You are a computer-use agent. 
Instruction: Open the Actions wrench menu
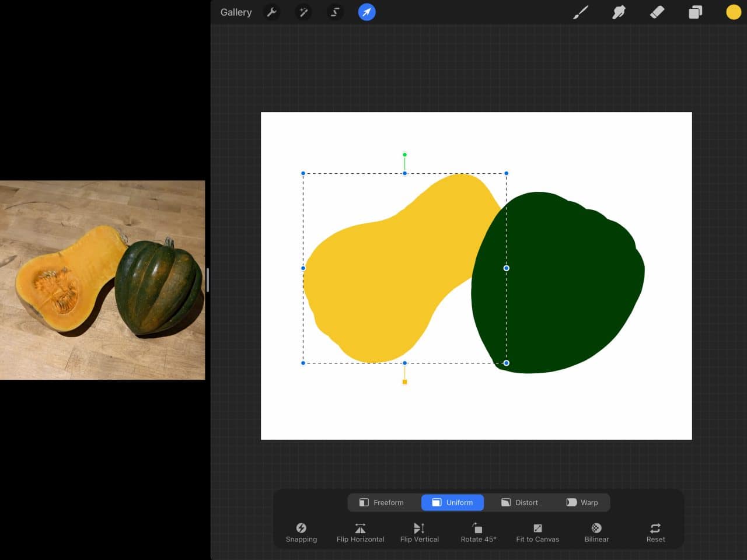[x=272, y=12]
